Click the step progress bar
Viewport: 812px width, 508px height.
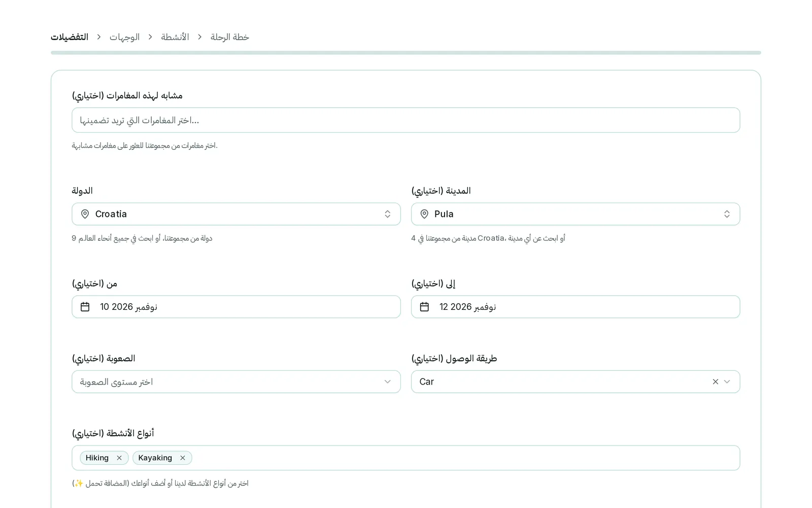(406, 53)
